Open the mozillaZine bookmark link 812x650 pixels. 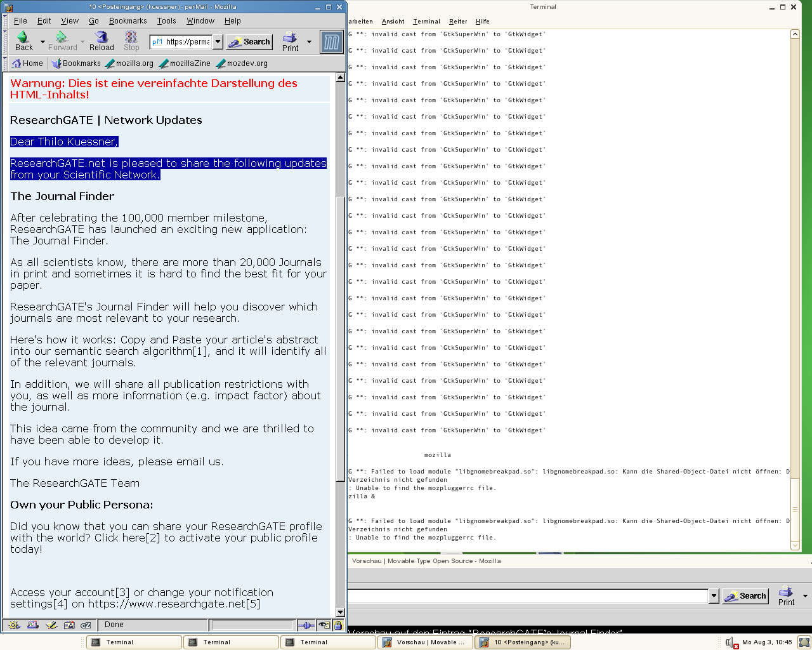[185, 63]
